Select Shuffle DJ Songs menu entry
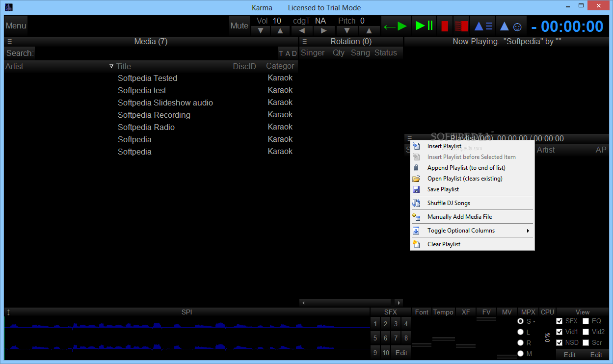The height and width of the screenshot is (364, 613). click(x=472, y=203)
